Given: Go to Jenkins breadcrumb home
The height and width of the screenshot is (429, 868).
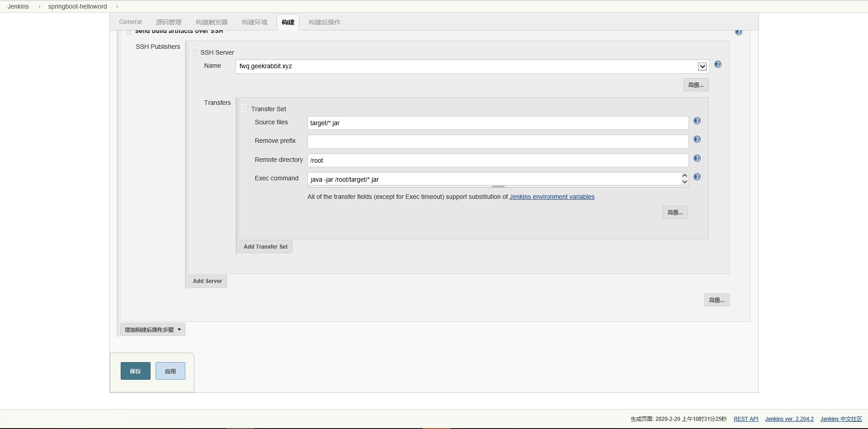Looking at the screenshot, I should (18, 6).
